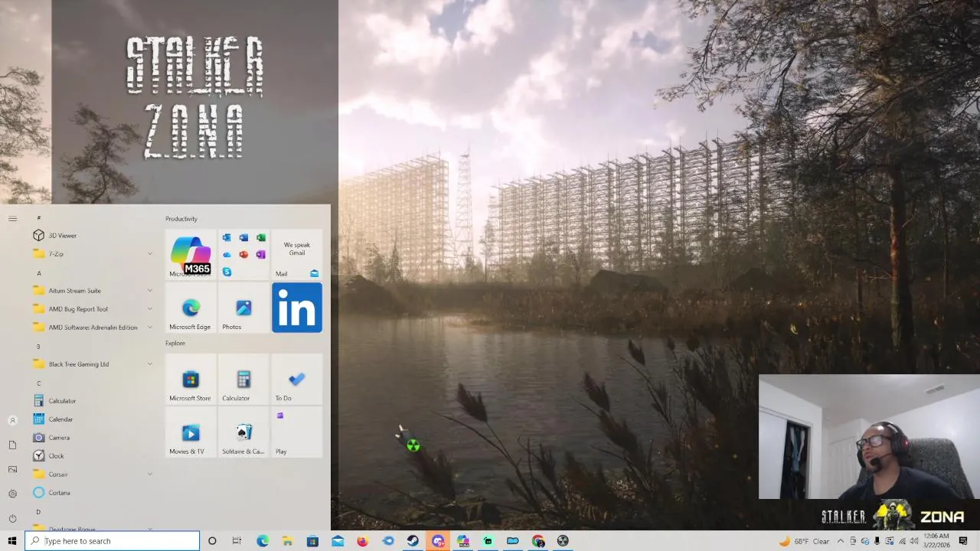Switch to Discord on taskbar
Screen dimensions: 980x551
point(438,541)
